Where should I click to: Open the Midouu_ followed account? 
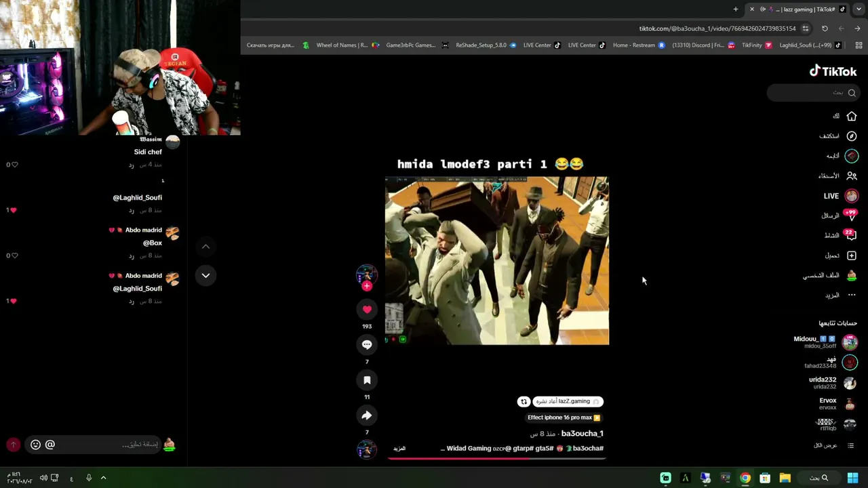coord(825,342)
